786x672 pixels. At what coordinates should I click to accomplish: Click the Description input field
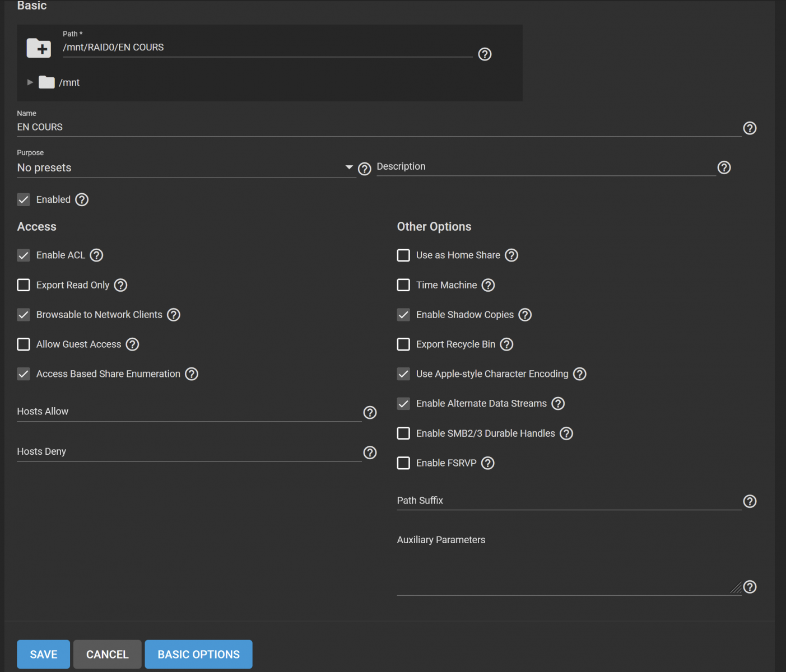click(x=546, y=167)
